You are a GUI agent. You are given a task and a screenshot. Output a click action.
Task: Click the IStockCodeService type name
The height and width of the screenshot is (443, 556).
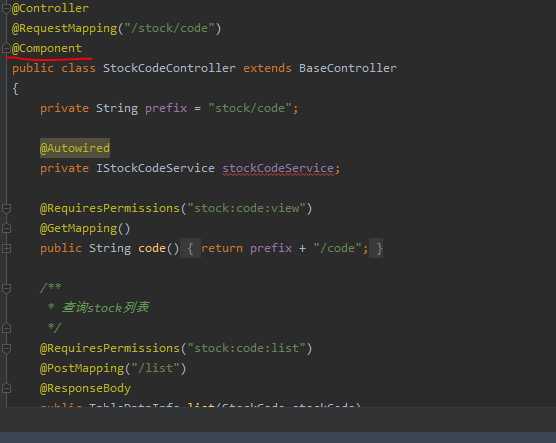coord(155,168)
